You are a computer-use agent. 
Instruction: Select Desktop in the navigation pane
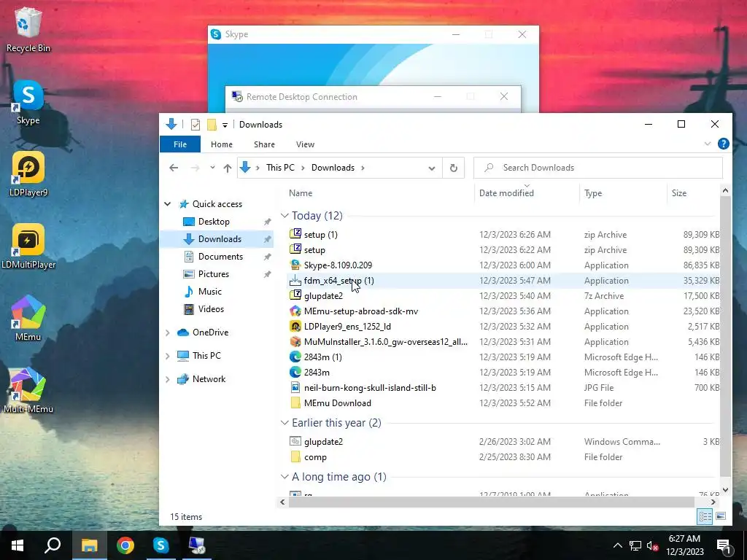coord(214,222)
